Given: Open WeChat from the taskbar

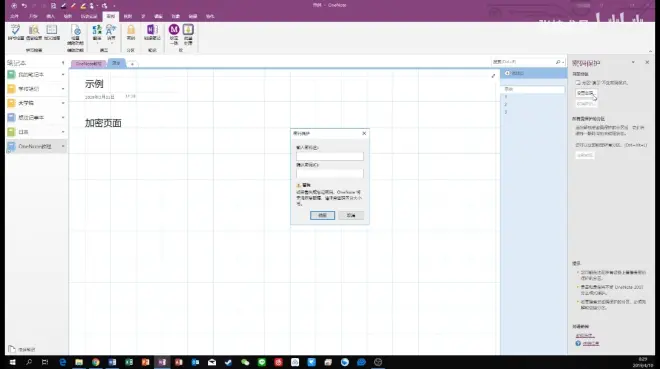Looking at the screenshot, I should pos(245,362).
